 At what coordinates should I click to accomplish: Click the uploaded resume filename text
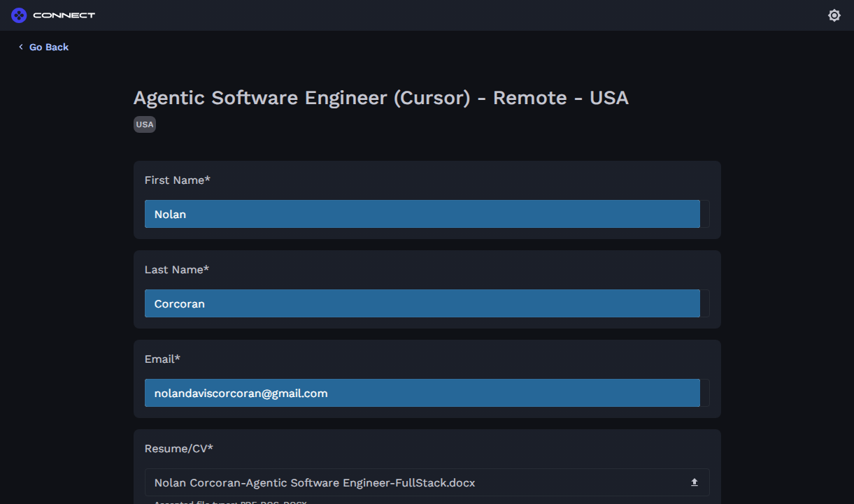tap(314, 483)
